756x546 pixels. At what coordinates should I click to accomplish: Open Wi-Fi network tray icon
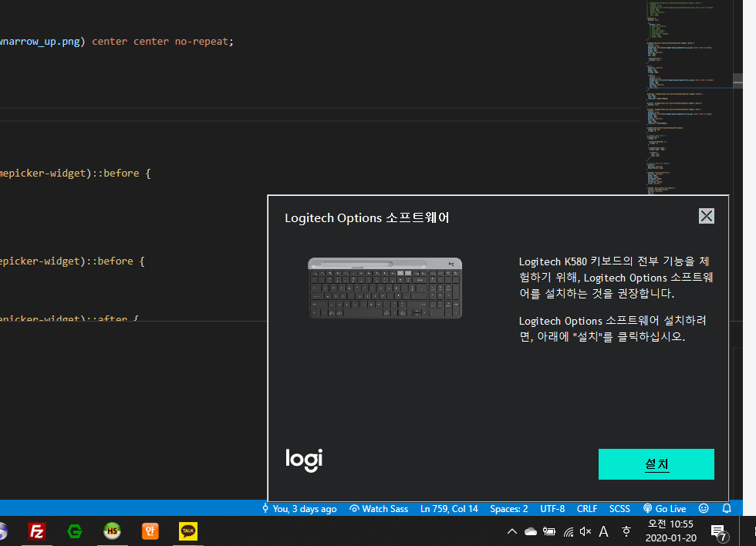coord(569,531)
